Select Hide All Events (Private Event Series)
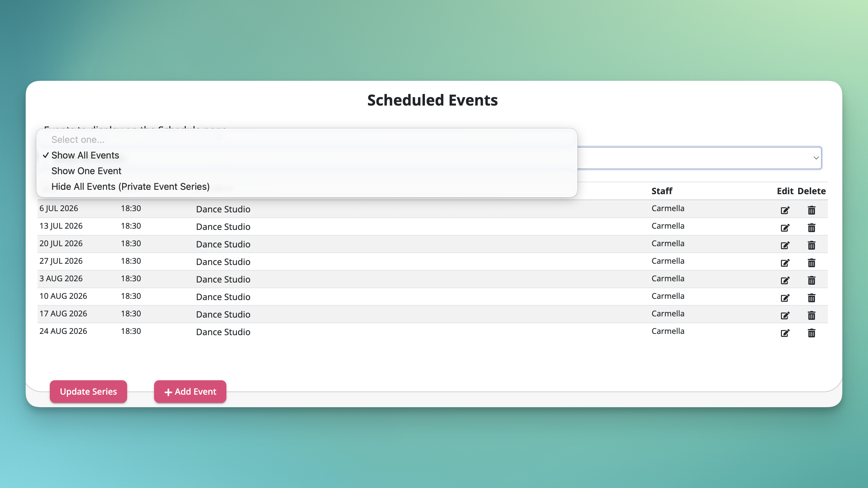868x488 pixels. pos(307,187)
